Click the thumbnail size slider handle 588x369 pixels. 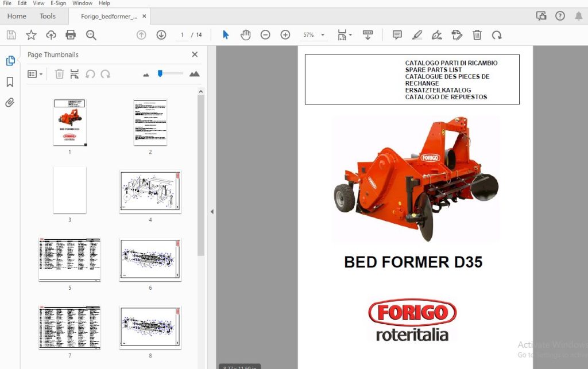point(160,73)
